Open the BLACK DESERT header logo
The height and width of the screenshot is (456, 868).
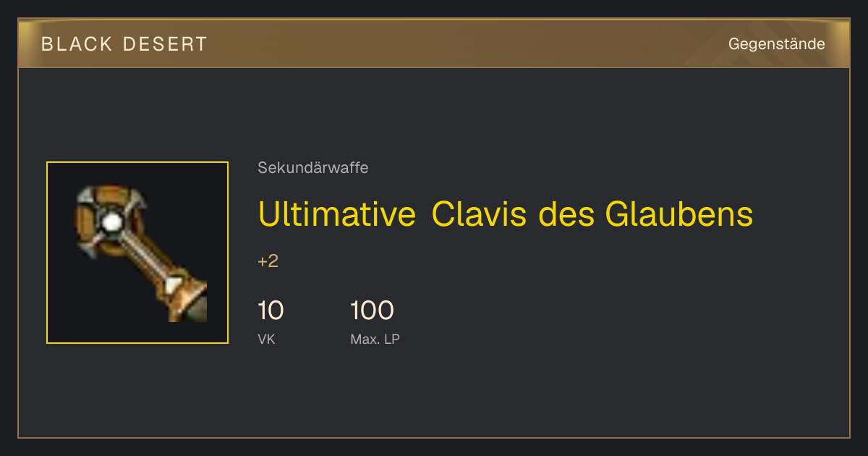click(124, 44)
